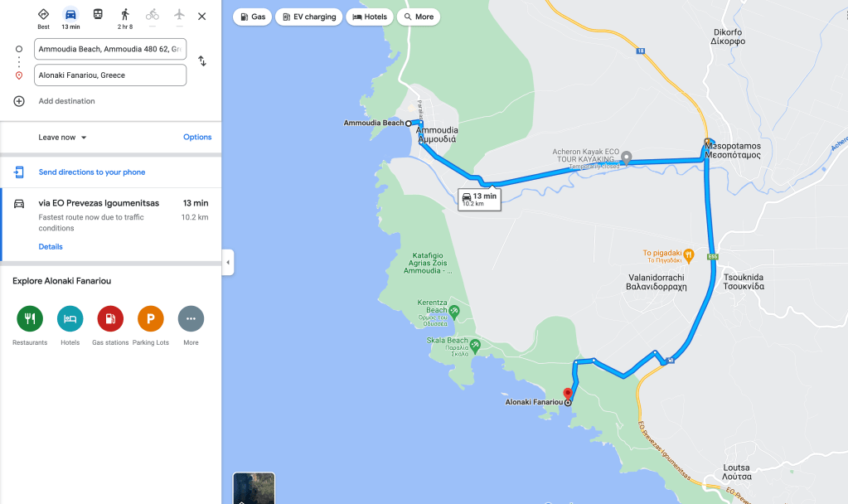Open the Parking Lots explore icon

(x=150, y=318)
